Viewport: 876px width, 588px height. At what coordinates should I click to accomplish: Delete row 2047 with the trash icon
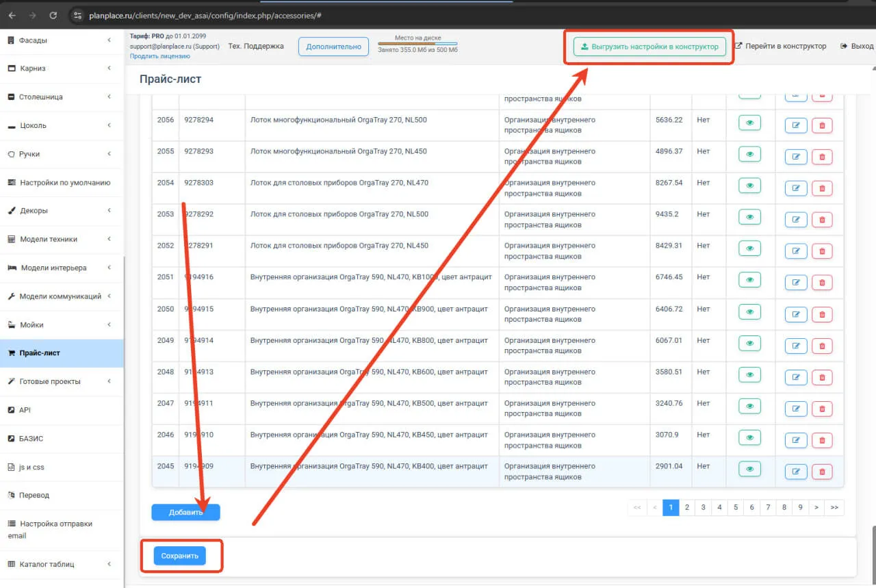822,409
